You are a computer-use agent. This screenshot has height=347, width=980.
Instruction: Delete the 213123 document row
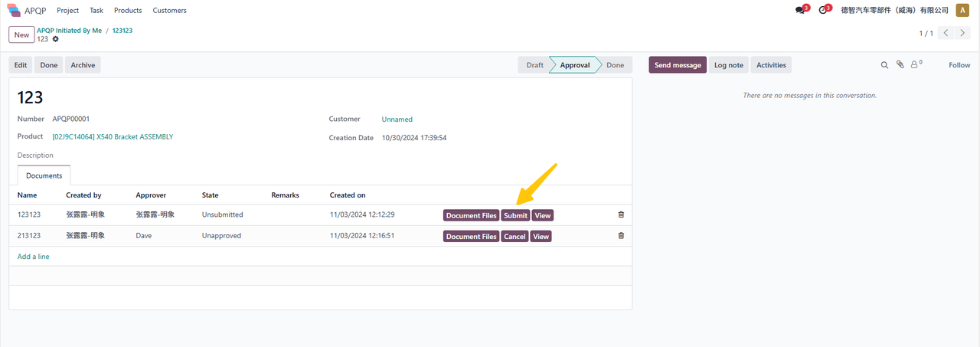click(621, 236)
